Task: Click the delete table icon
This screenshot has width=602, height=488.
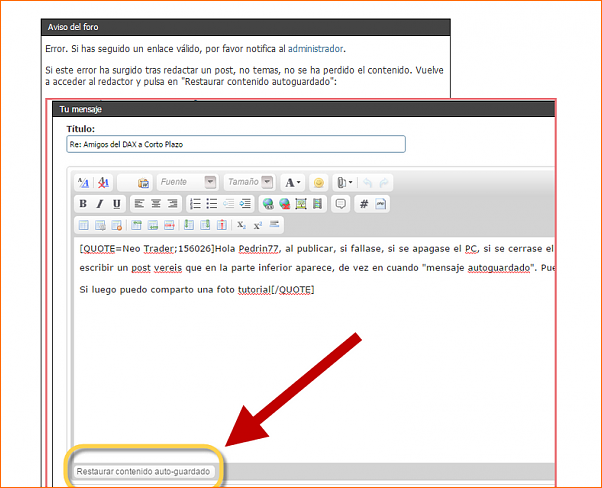Action: tap(117, 225)
